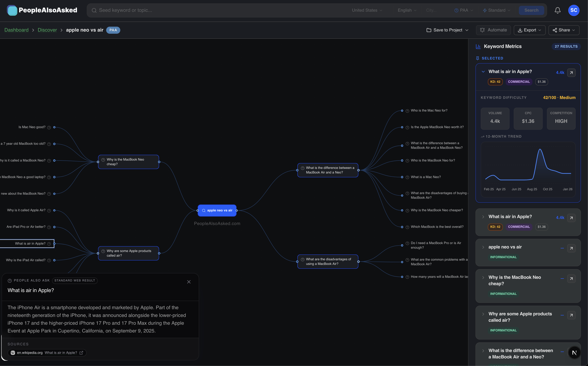The height and width of the screenshot is (366, 588).
Task: Collapse the selected 'What is air in Apple?' card
Action: [x=483, y=72]
